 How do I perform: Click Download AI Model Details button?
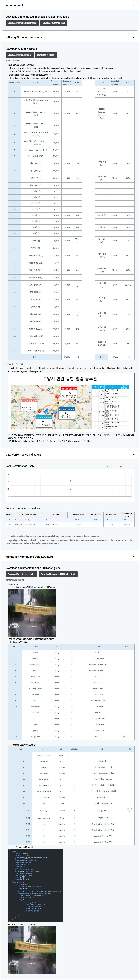pyautogui.click(x=20, y=55)
